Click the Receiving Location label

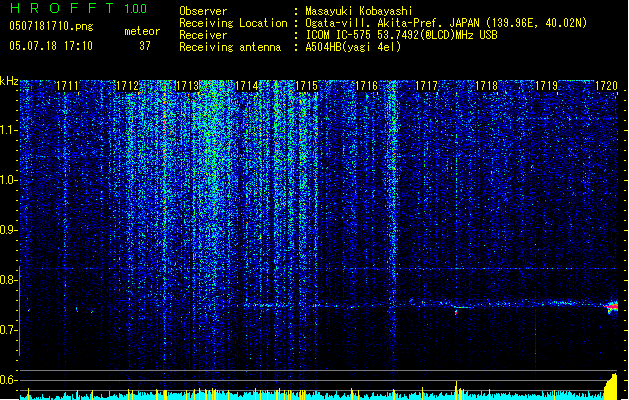233,23
